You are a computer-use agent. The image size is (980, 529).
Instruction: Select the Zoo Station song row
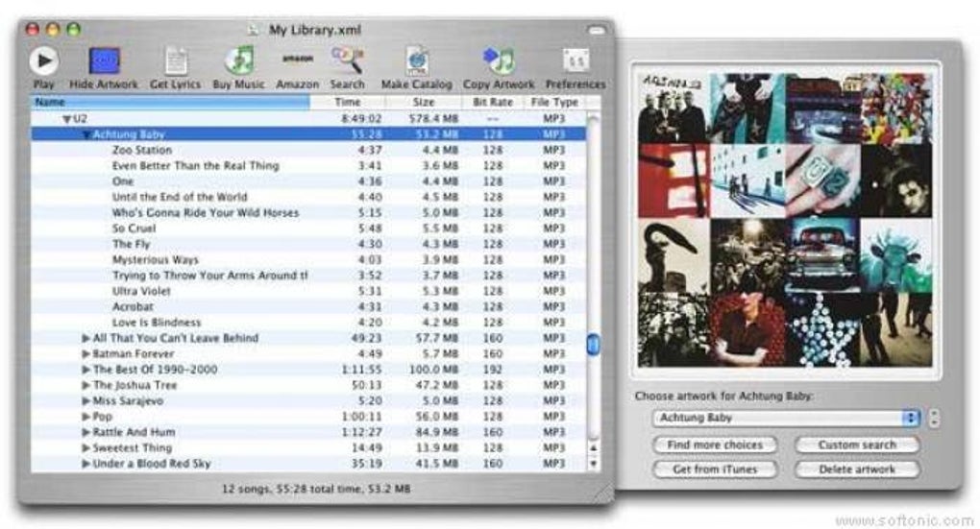coord(308,150)
